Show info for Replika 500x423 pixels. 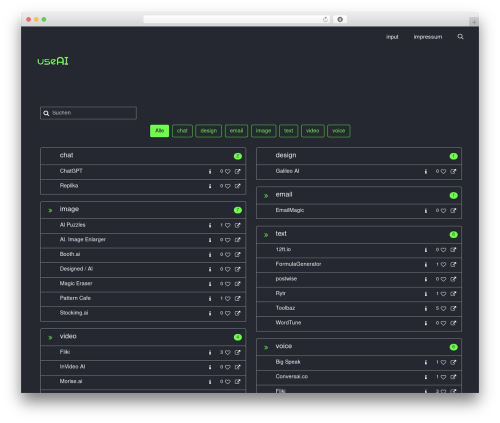[210, 186]
